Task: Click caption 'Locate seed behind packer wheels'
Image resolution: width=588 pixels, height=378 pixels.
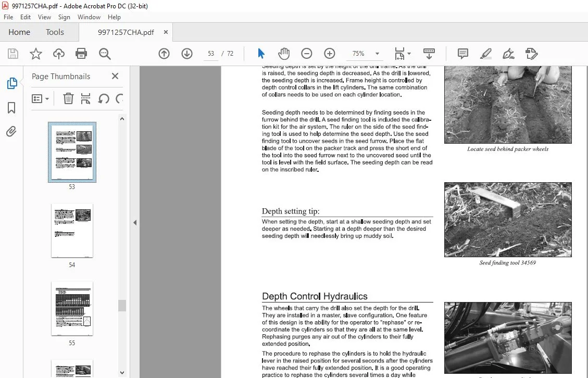Action: click(x=508, y=149)
